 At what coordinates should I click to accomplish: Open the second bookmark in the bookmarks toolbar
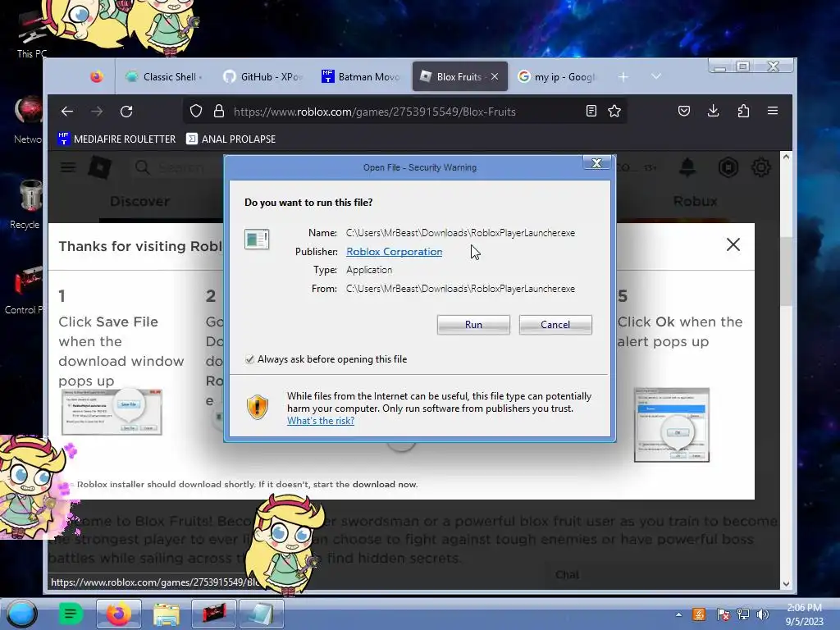[x=231, y=139]
